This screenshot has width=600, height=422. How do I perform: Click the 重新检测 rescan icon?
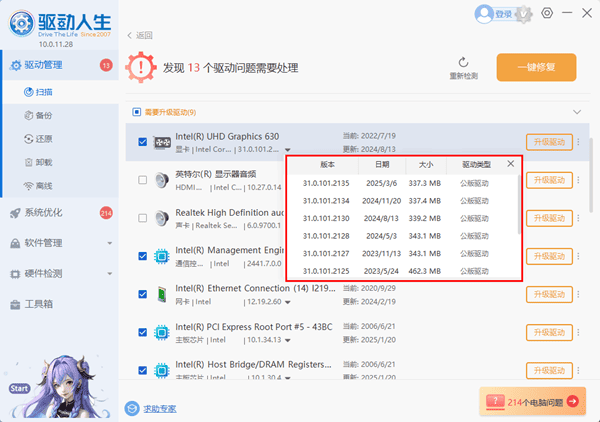463,62
